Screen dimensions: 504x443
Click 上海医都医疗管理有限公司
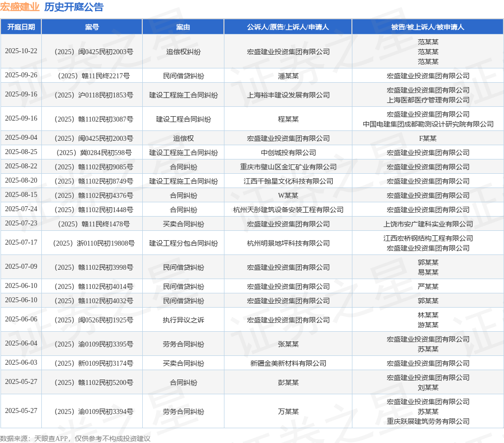[428, 100]
